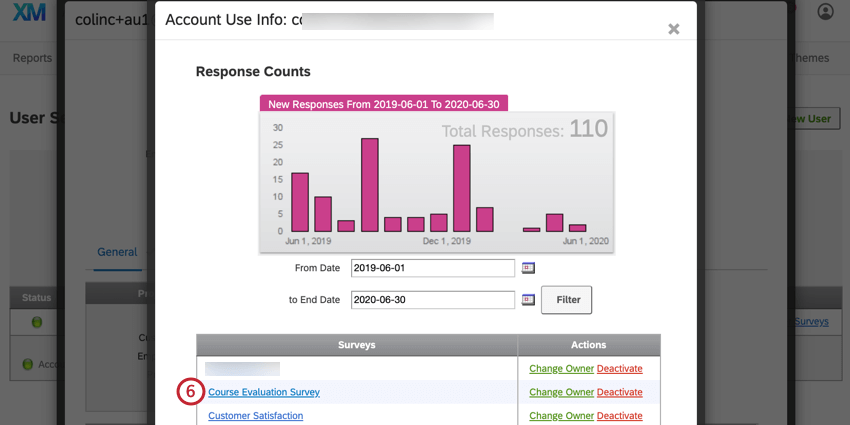
Task: Switch to the General tab
Action: coord(117,252)
